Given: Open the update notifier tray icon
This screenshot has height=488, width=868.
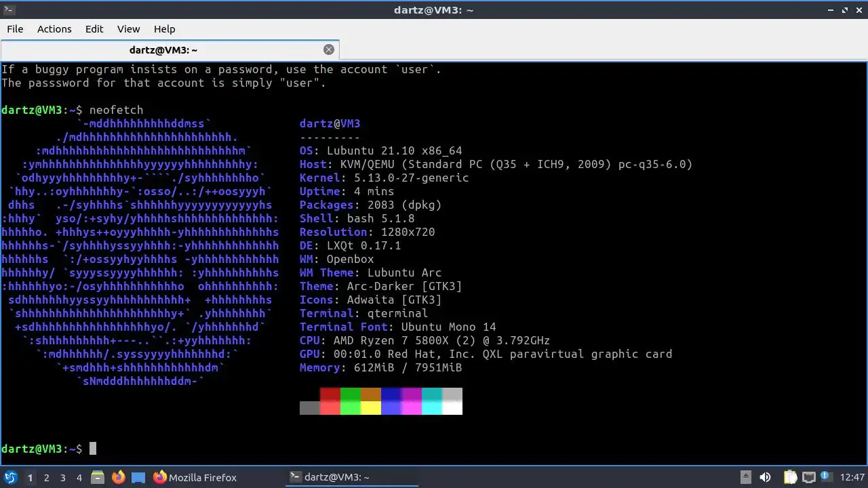Looking at the screenshot, I should tap(826, 477).
